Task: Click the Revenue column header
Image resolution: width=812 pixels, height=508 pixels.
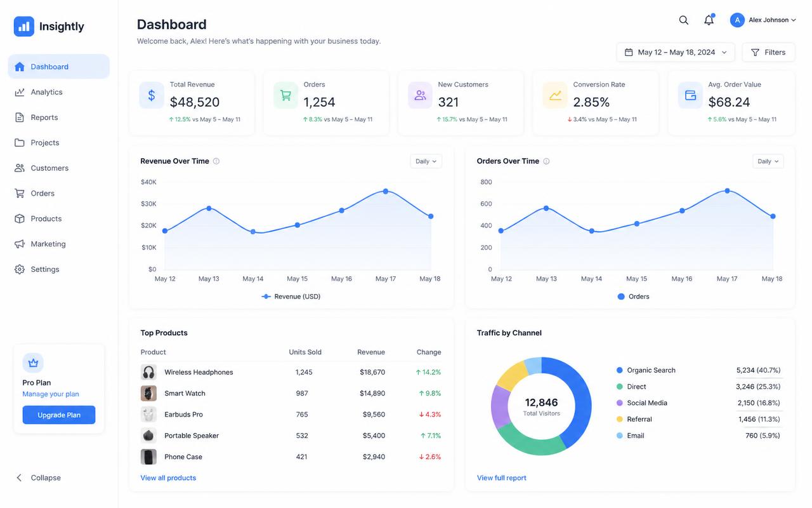Action: pyautogui.click(x=371, y=352)
